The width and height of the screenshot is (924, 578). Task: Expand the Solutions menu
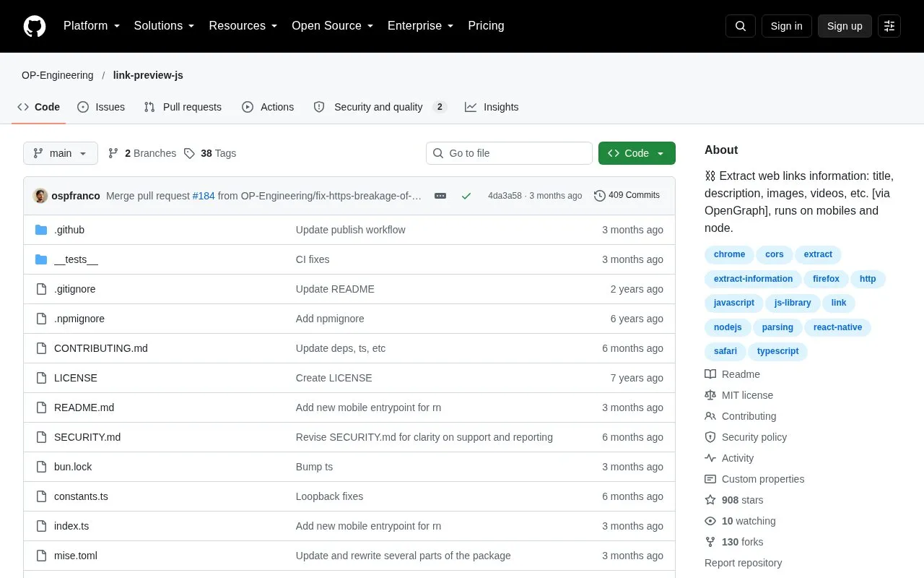(165, 26)
